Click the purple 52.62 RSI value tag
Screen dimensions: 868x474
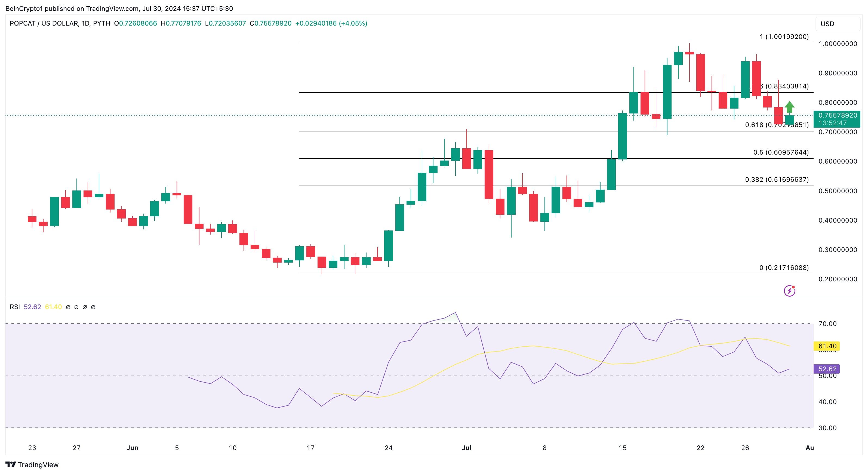827,369
